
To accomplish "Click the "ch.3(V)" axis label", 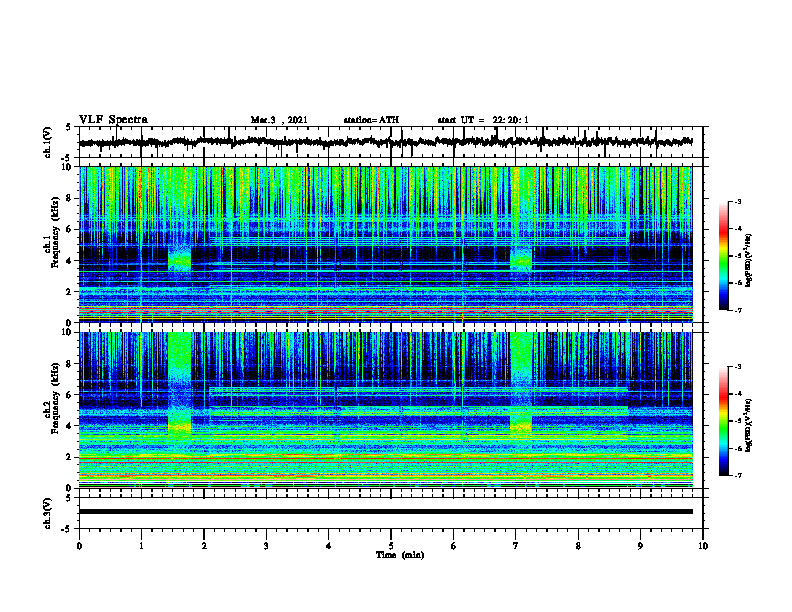I will point(48,514).
